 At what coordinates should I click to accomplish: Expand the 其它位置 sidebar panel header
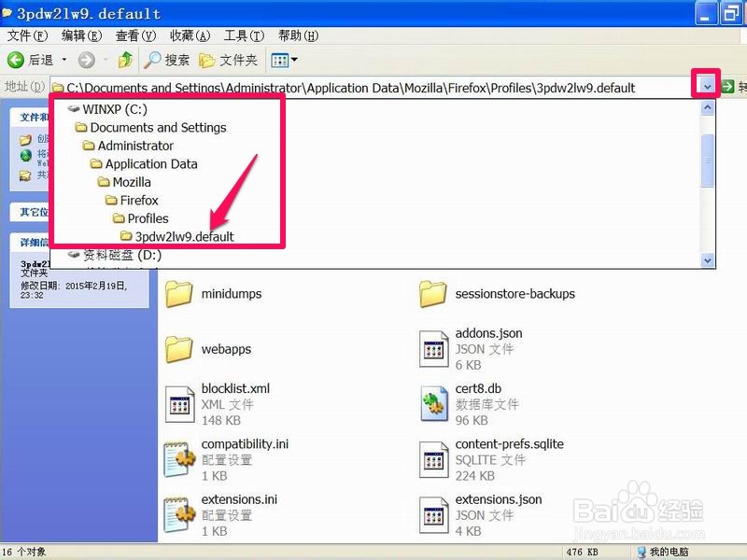[x=30, y=212]
